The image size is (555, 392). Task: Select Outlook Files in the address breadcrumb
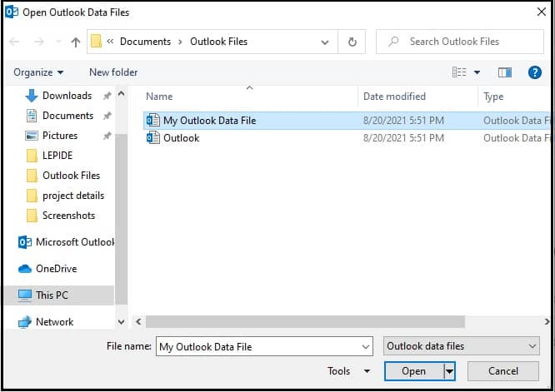pos(218,42)
